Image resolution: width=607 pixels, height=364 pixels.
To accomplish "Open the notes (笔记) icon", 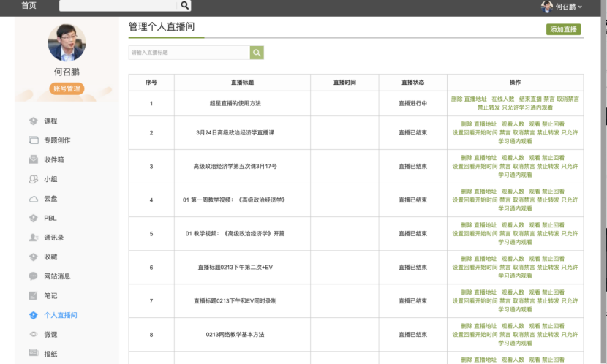I will 33,296.
